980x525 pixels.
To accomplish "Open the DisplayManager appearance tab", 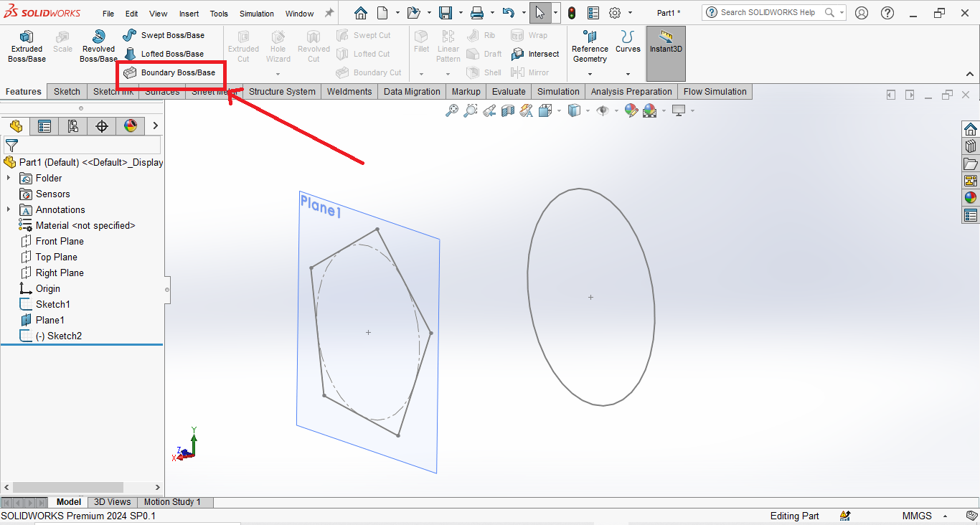I will coord(131,126).
